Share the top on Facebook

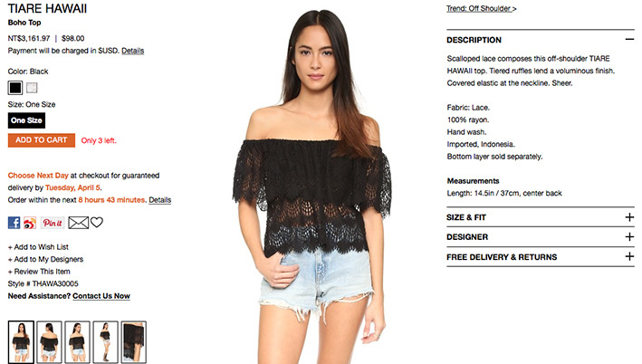click(x=14, y=223)
